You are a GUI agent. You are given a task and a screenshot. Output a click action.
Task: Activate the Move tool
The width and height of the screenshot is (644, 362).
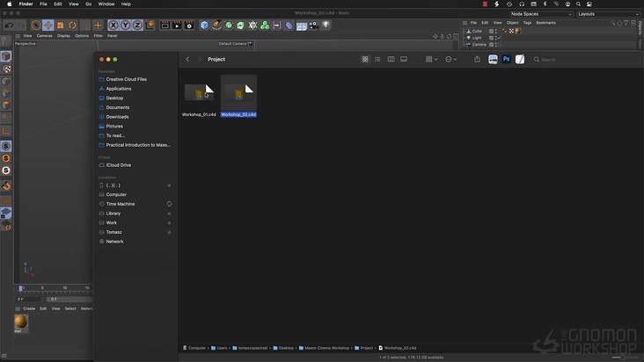(48, 25)
